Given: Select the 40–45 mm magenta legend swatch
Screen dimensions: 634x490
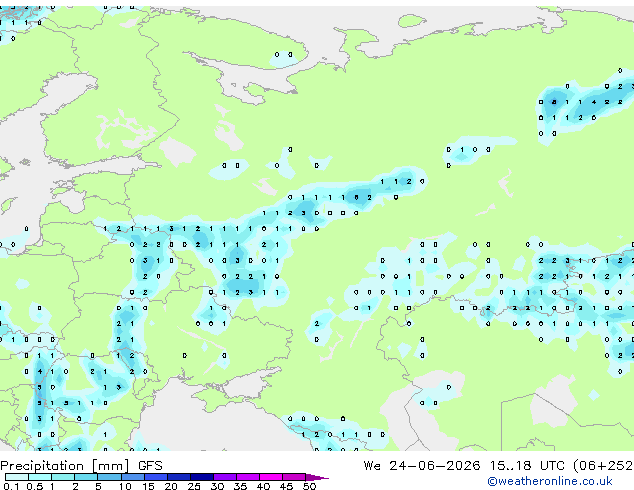Looking at the screenshot, I should coord(271,477).
